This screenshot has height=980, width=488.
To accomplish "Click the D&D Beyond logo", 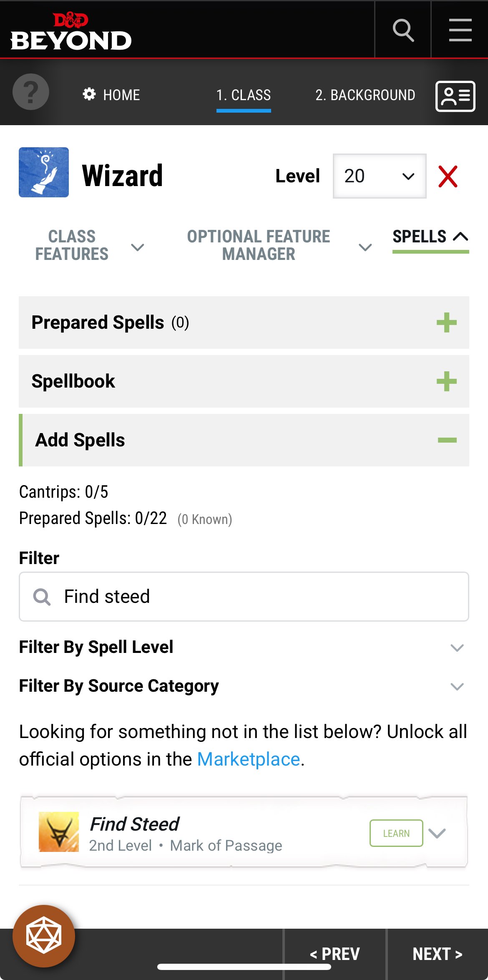I will point(71,31).
